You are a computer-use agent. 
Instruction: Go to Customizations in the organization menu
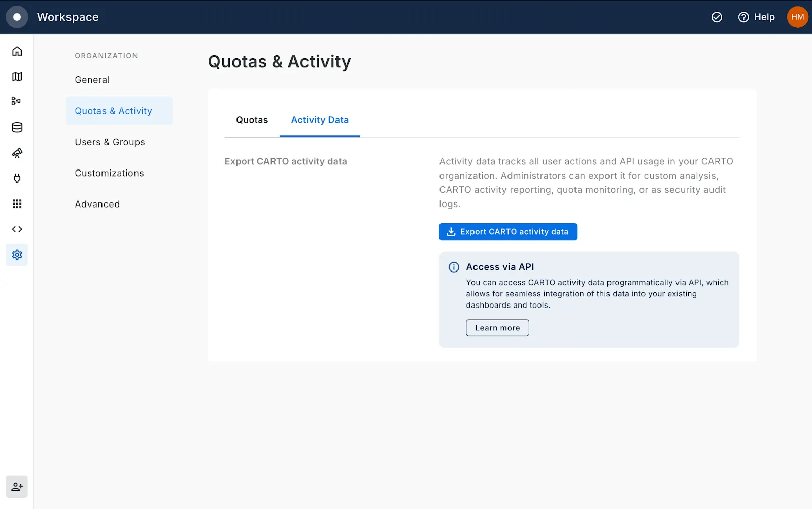point(109,173)
